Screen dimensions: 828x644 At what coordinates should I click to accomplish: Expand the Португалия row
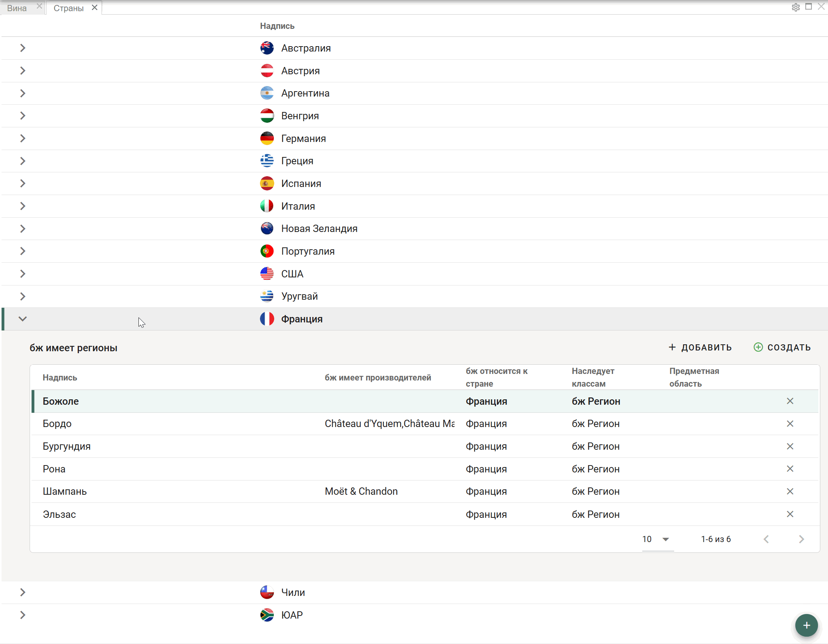(23, 251)
